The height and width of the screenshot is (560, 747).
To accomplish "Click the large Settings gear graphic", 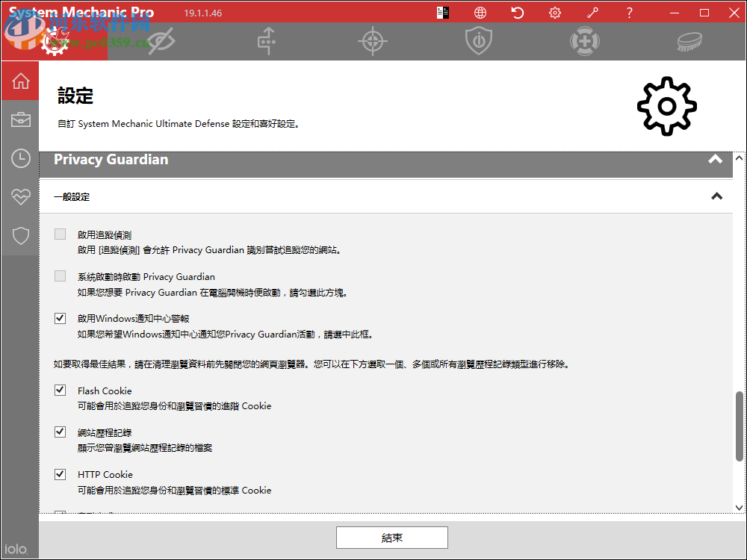I will pyautogui.click(x=666, y=105).
